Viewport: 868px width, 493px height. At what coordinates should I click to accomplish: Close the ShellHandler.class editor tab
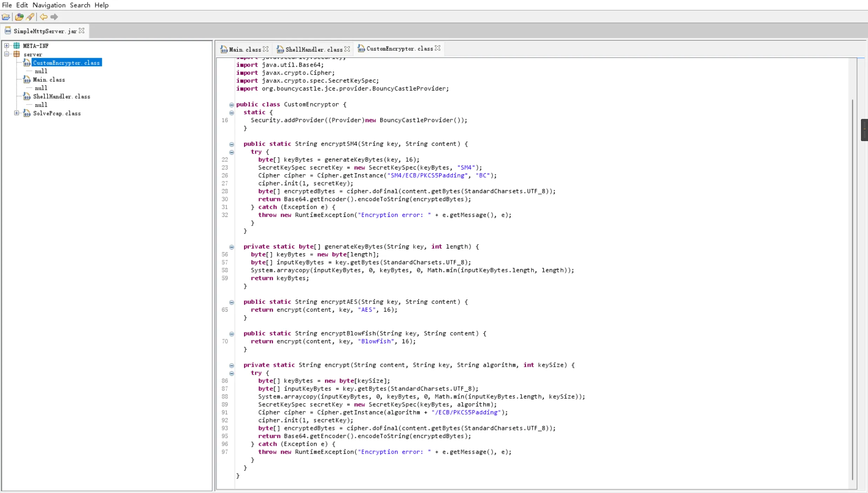click(x=347, y=49)
